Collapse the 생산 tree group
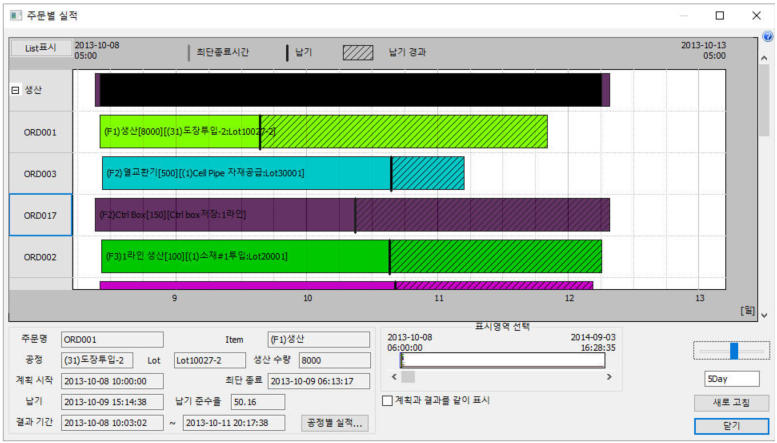777x443 pixels. pos(15,89)
